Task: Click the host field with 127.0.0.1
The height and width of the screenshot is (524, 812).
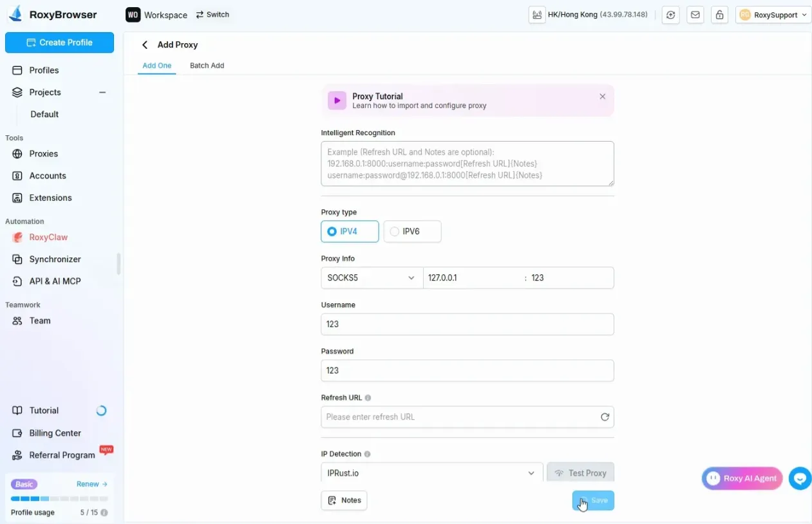Action: pos(472,278)
